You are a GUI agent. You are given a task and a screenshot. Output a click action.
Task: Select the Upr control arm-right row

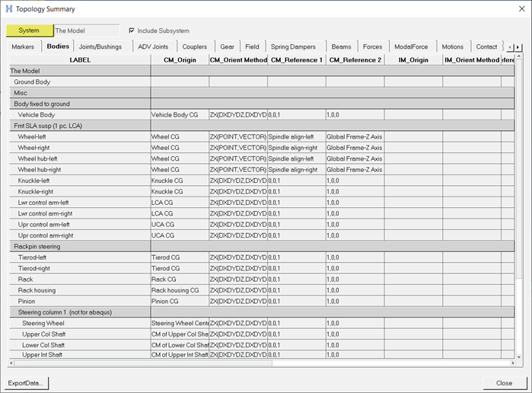click(262, 236)
